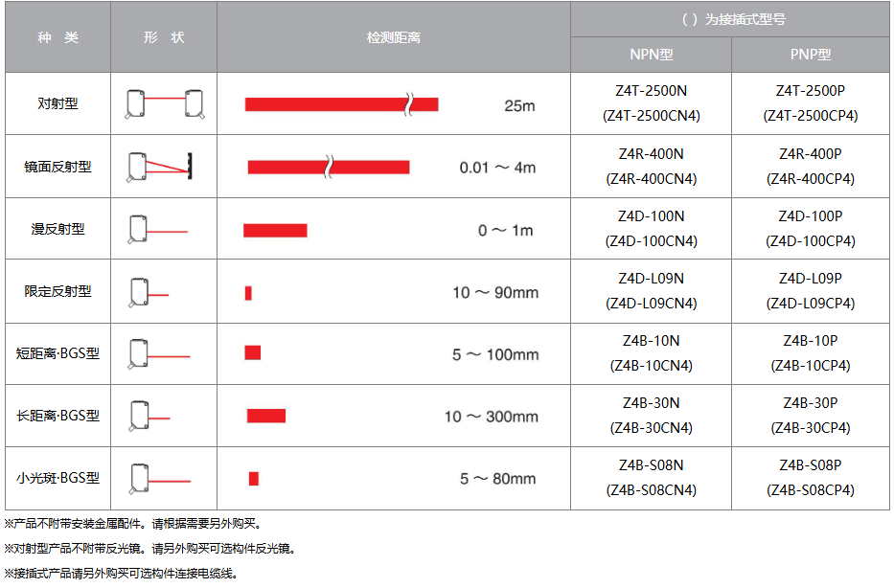Open model Z4D-L09P

pos(811,279)
